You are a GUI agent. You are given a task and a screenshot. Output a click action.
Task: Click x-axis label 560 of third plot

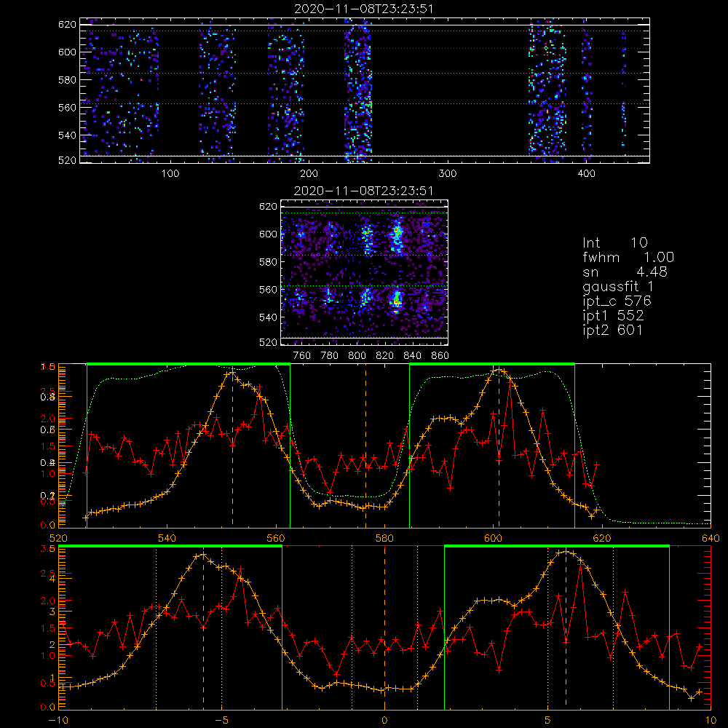pyautogui.click(x=276, y=538)
